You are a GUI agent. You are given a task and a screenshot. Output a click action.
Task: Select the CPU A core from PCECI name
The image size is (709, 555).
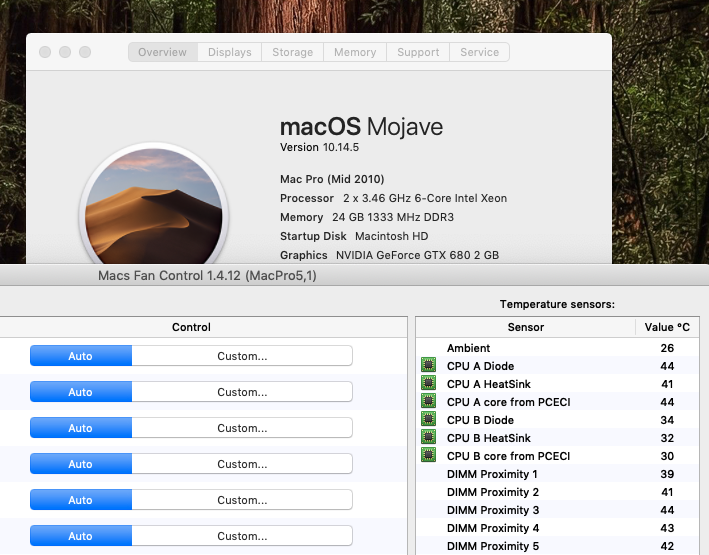click(509, 402)
